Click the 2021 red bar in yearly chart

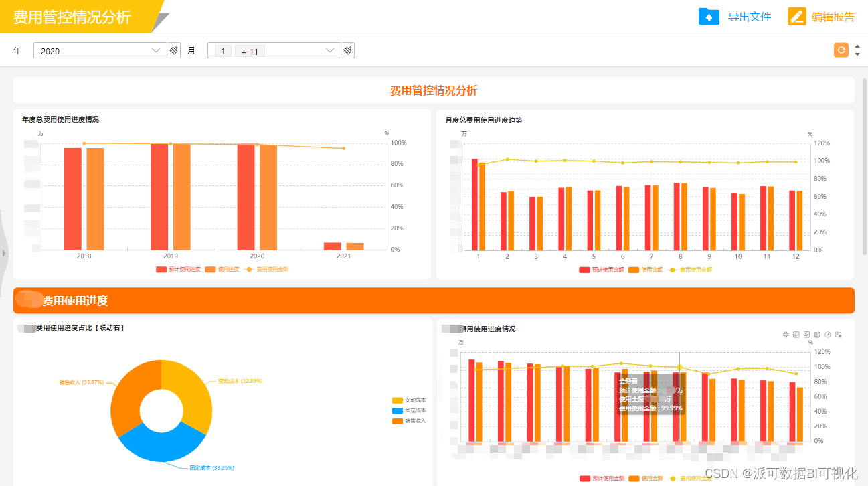point(332,246)
